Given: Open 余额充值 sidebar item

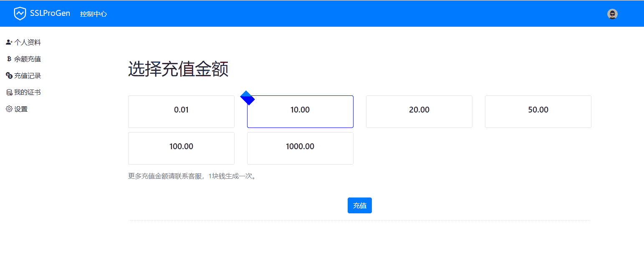Looking at the screenshot, I should [x=28, y=59].
